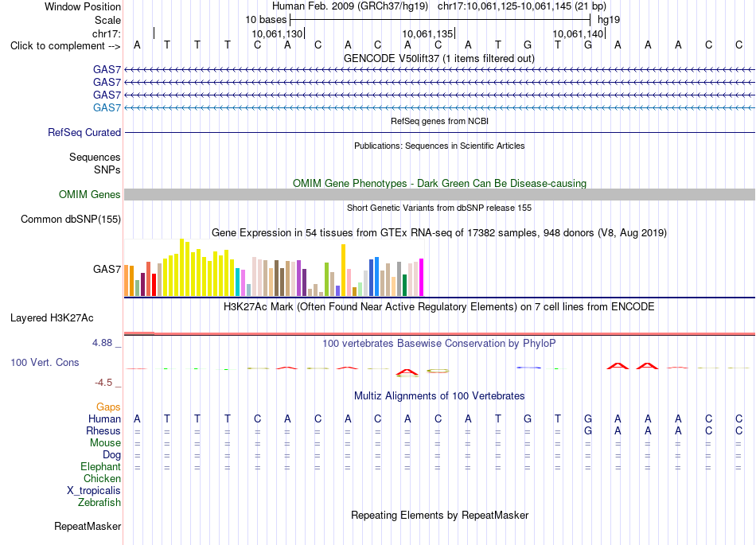
Task: Click the Dog species row label
Action: pyautogui.click(x=112, y=455)
